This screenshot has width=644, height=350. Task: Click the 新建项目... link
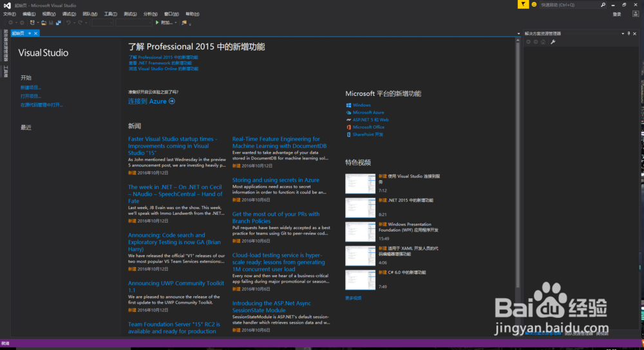(x=31, y=87)
